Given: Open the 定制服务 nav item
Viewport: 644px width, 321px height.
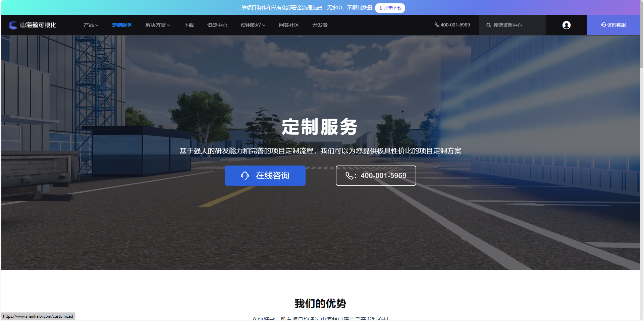Looking at the screenshot, I should [x=122, y=25].
